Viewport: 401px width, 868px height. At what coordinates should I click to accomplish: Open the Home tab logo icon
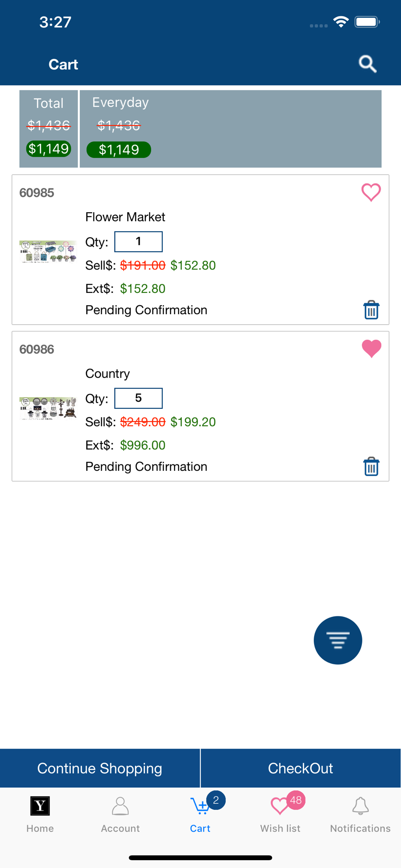[x=40, y=806]
